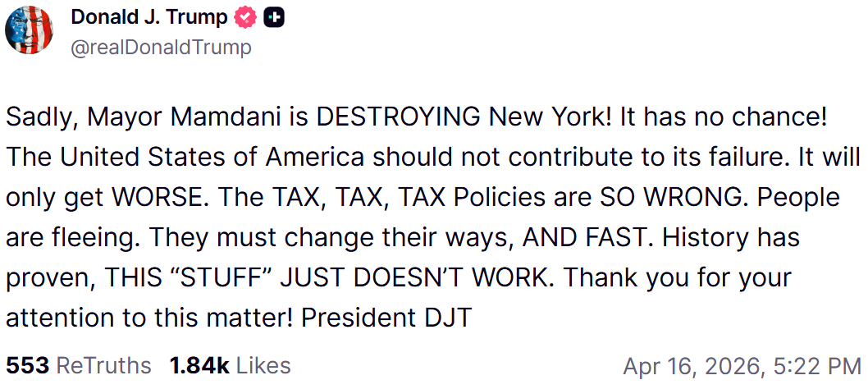Click the "JUST DOESN’T WORK" phrase
Viewport: 868px width, 389px height.
[x=418, y=277]
